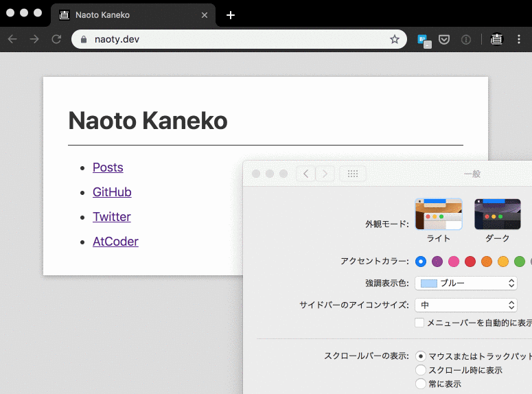
Task: Click the site lock icon in address bar
Action: click(x=84, y=40)
